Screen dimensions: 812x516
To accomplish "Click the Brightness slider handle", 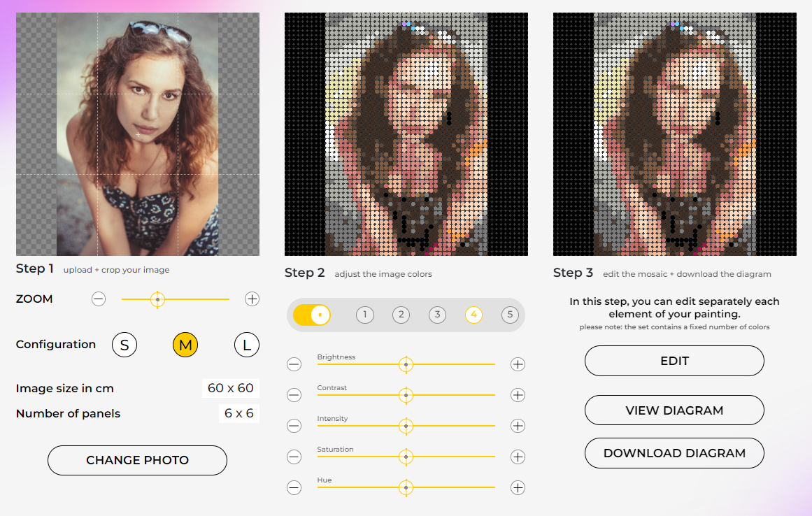I will [x=406, y=364].
